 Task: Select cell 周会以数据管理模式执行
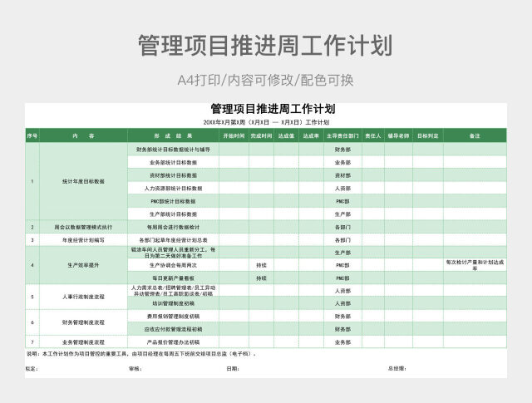click(83, 227)
